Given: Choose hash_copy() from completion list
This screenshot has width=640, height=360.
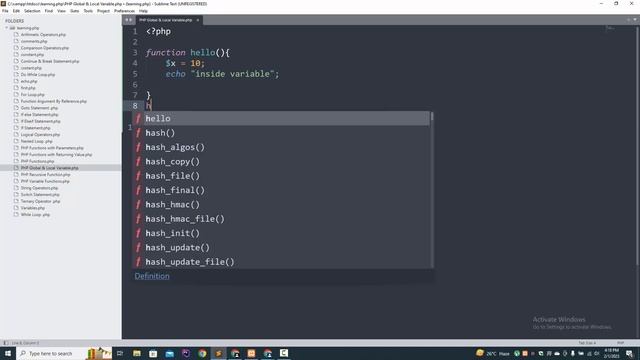Looking at the screenshot, I should coord(282,161).
